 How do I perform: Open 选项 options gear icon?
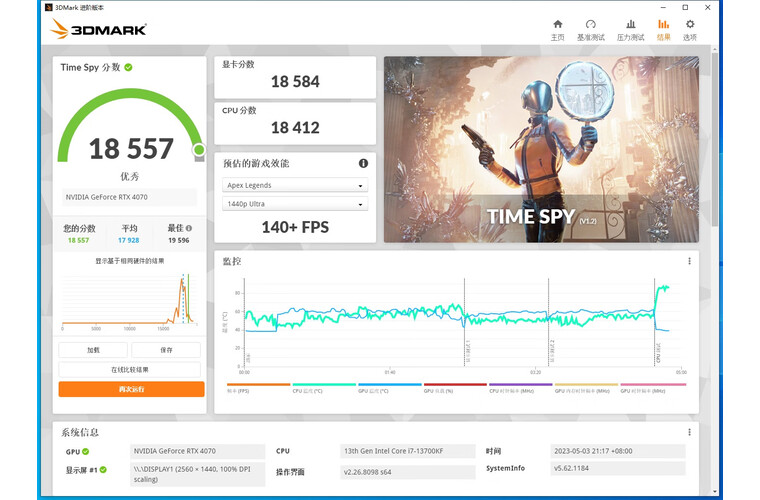coord(689,29)
